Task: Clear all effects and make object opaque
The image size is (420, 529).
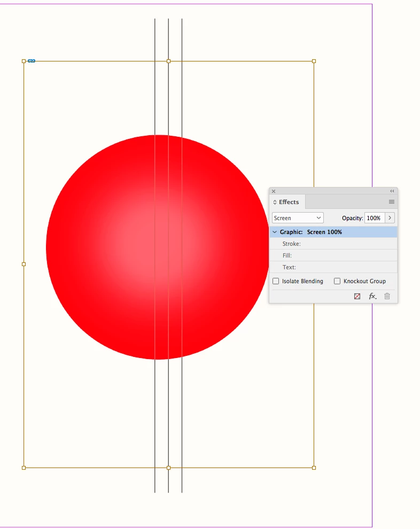Action: point(357,296)
